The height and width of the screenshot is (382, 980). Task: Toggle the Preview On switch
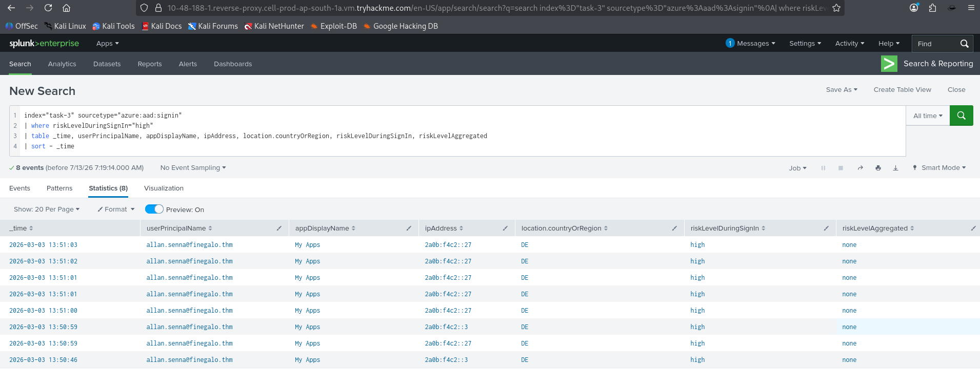coord(154,209)
